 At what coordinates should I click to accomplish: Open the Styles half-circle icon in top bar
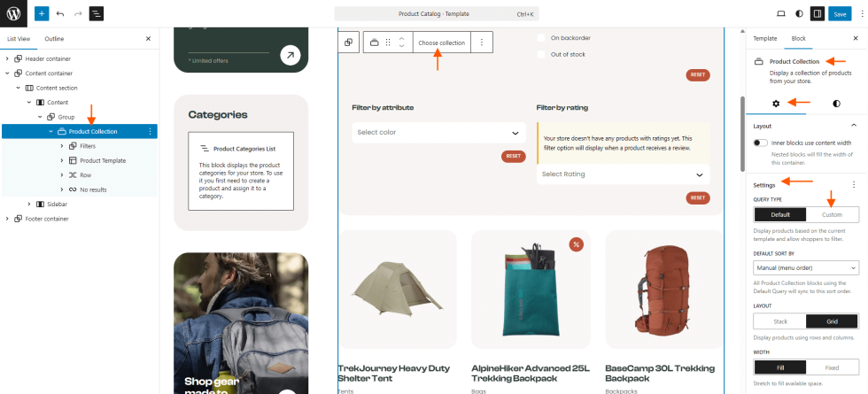pos(799,14)
